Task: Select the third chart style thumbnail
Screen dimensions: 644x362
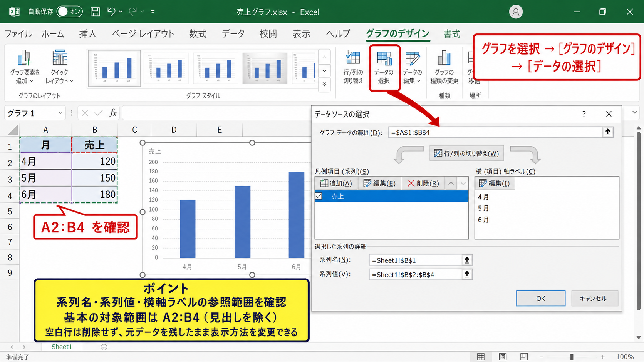Action: coord(215,68)
